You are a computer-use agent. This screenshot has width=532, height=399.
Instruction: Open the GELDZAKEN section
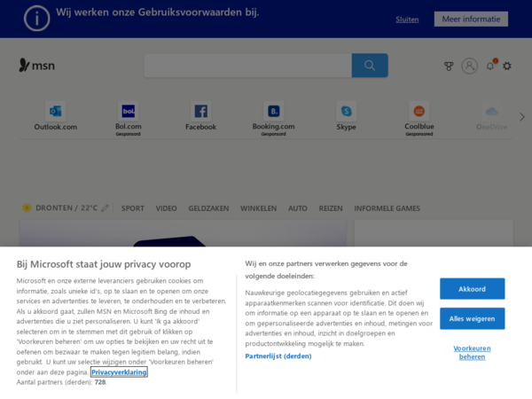pyautogui.click(x=208, y=208)
